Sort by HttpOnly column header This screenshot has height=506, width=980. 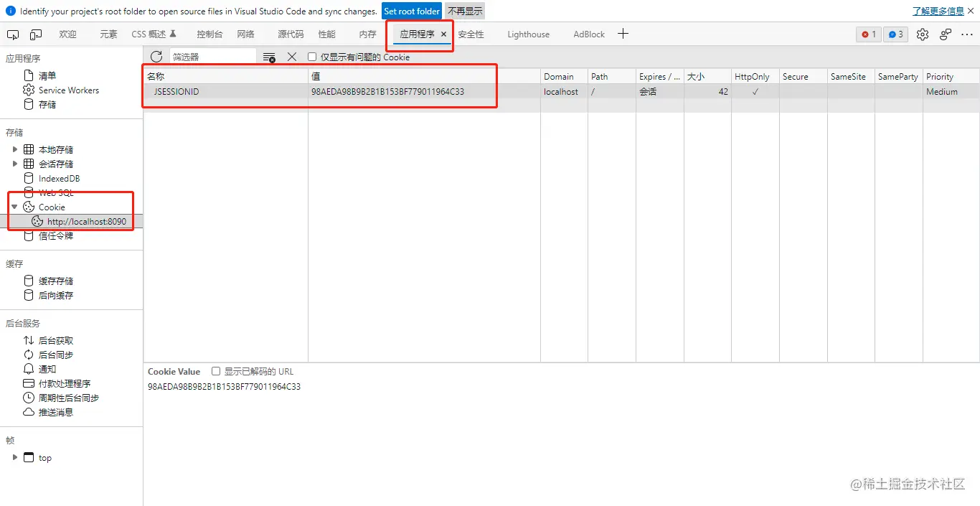click(755, 76)
